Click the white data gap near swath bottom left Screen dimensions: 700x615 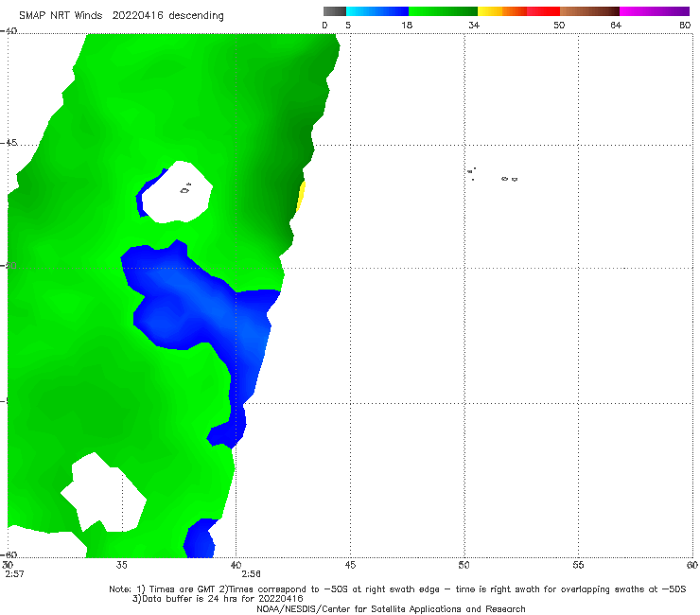click(105, 494)
